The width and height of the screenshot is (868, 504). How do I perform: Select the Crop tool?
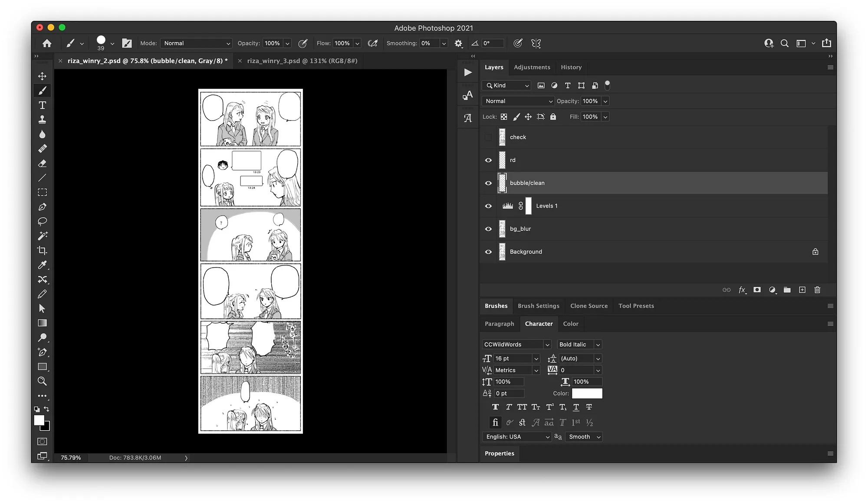(42, 251)
